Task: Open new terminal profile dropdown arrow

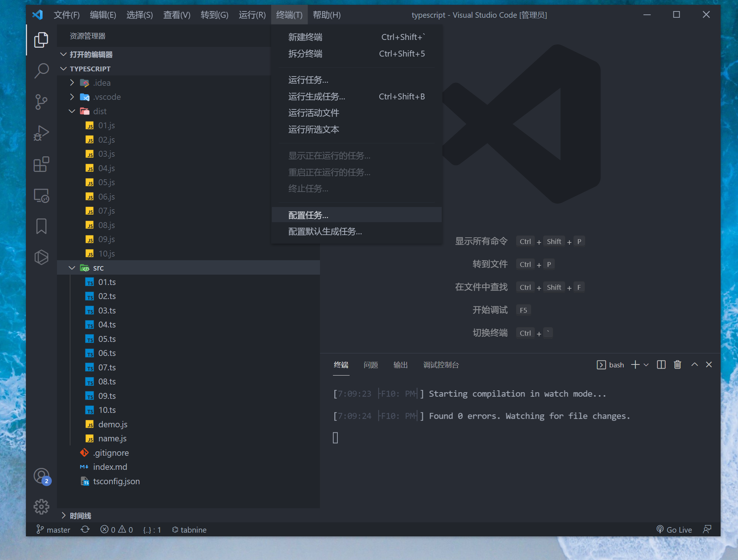Action: click(x=646, y=365)
